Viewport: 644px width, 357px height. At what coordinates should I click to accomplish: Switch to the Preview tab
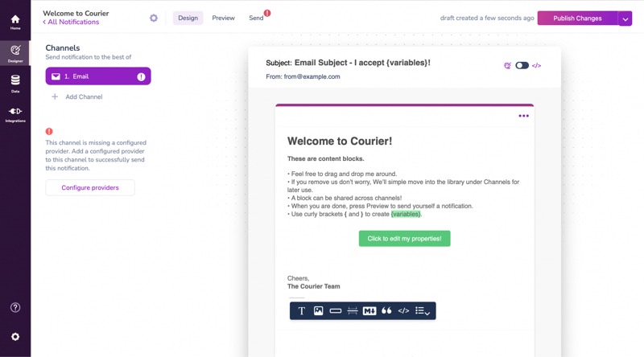click(x=224, y=18)
